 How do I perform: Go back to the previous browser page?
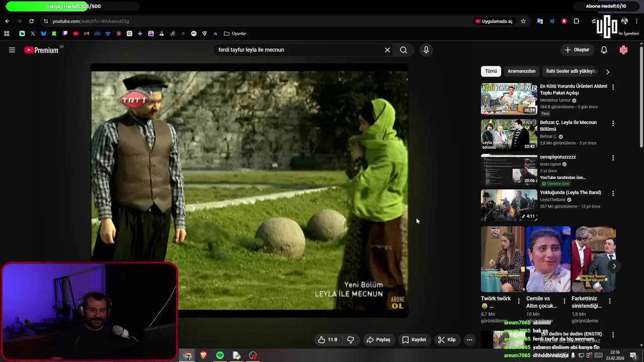[x=7, y=21]
